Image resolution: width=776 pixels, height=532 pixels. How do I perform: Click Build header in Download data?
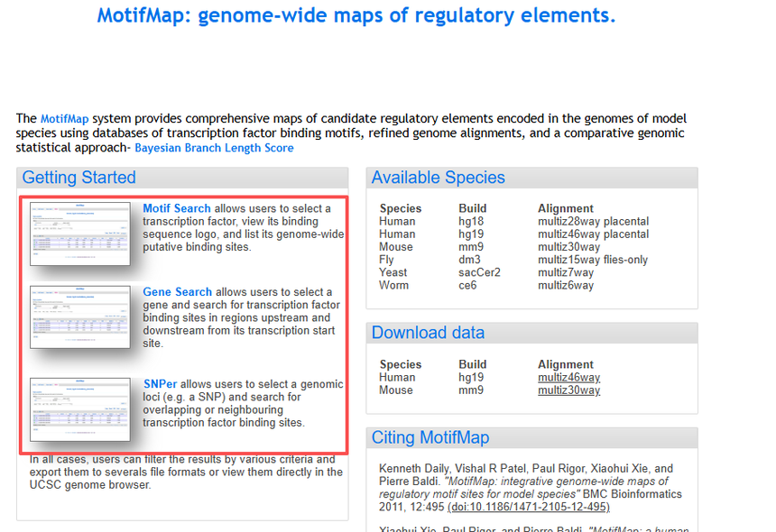pyautogui.click(x=473, y=365)
